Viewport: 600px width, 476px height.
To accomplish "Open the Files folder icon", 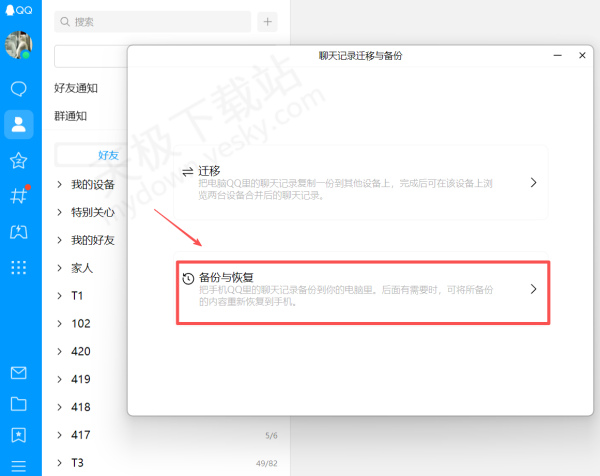I will [x=18, y=404].
